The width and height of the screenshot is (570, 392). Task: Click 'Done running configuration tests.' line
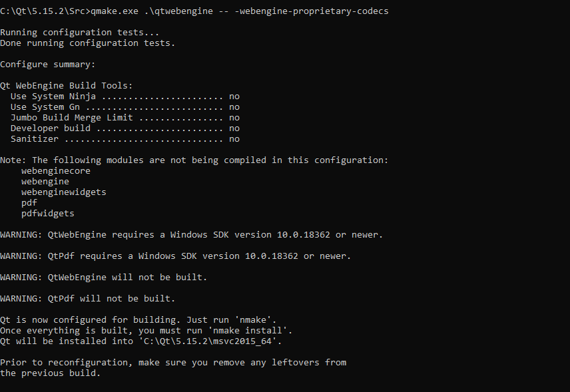click(x=88, y=43)
